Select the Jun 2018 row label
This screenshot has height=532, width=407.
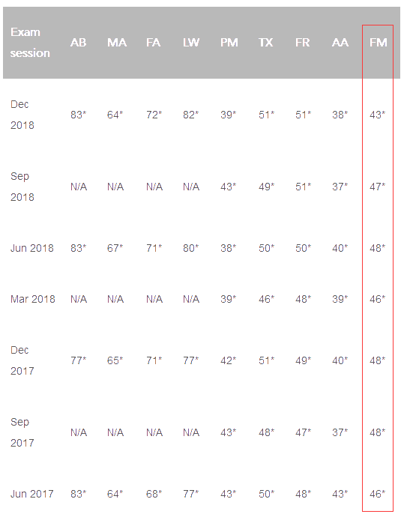pyautogui.click(x=32, y=248)
